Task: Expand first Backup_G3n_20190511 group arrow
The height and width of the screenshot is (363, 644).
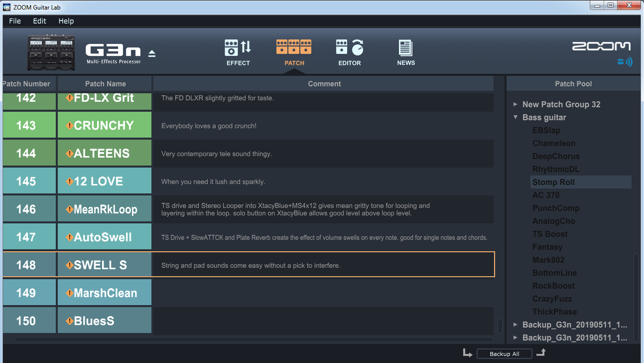Action: point(515,325)
